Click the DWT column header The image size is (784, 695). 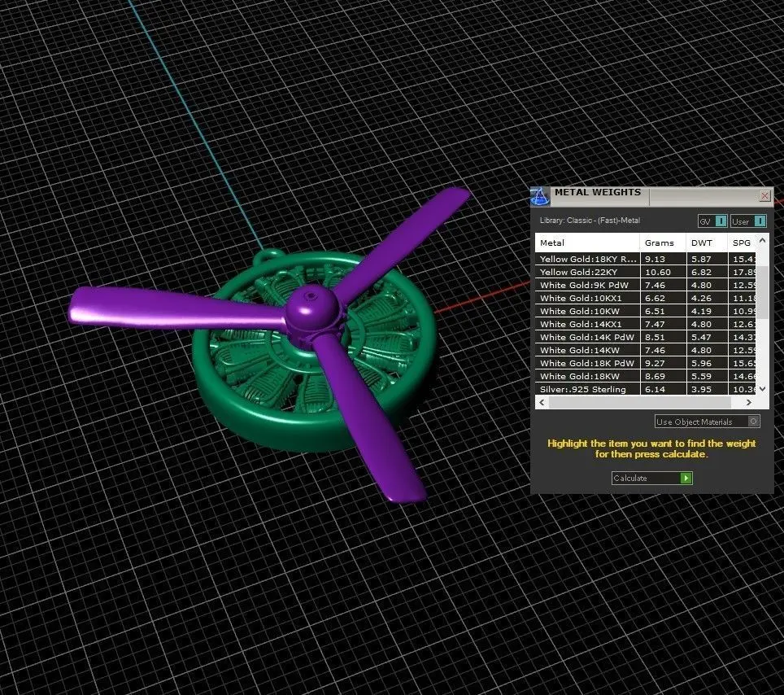[x=707, y=243]
